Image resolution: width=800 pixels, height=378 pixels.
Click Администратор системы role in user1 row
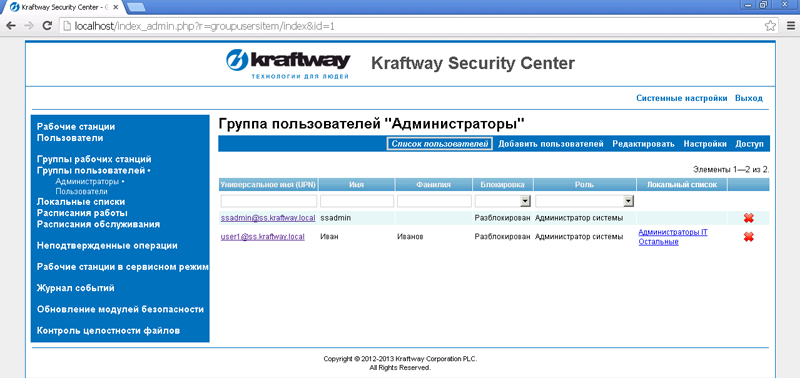pyautogui.click(x=579, y=237)
